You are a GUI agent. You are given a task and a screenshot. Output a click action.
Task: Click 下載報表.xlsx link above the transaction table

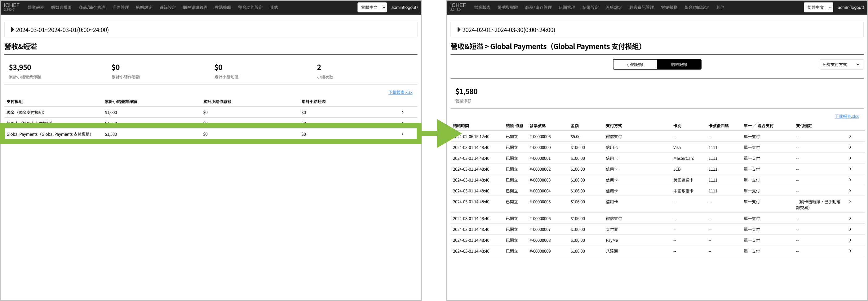pyautogui.click(x=846, y=116)
